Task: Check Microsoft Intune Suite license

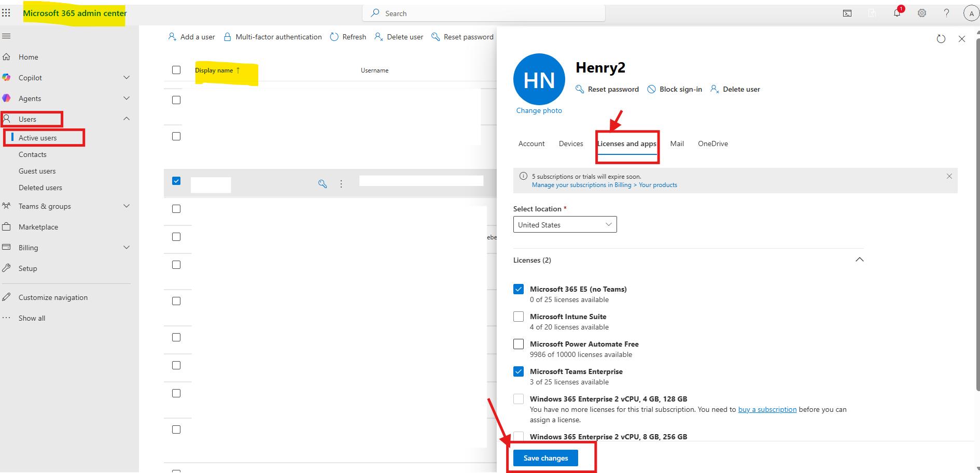Action: 519,317
